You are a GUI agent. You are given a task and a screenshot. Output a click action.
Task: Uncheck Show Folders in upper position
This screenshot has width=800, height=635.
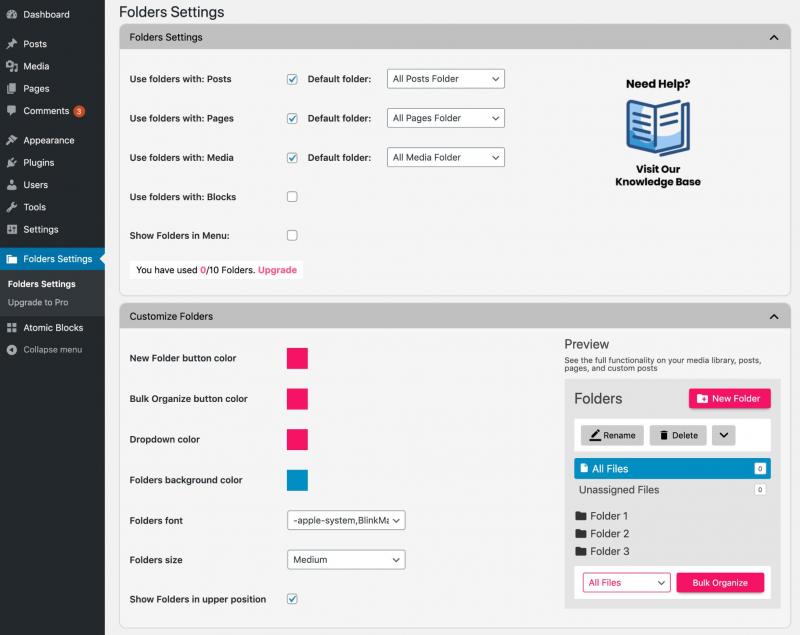tap(292, 599)
